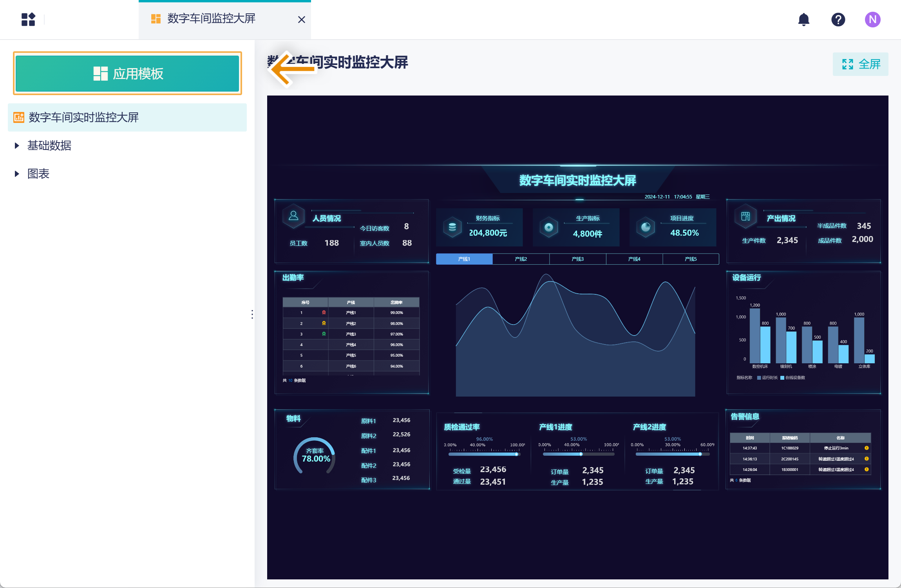Screen dimensions: 901x588
Task: Click the 质检通过率 slider handle
Action: pyautogui.click(x=517, y=454)
